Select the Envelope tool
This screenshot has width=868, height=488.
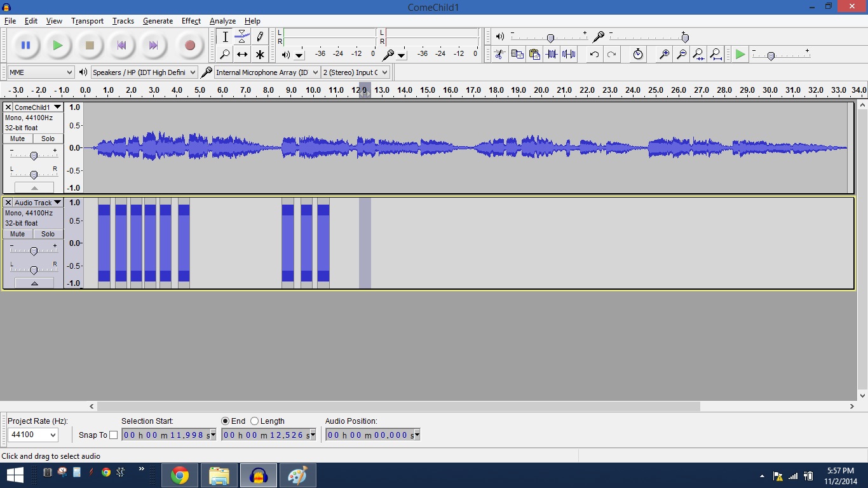242,37
